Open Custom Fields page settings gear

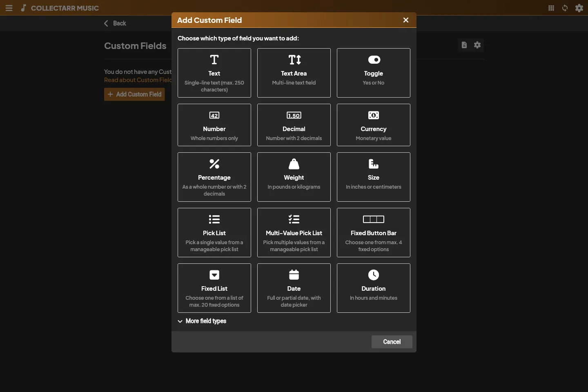click(477, 45)
